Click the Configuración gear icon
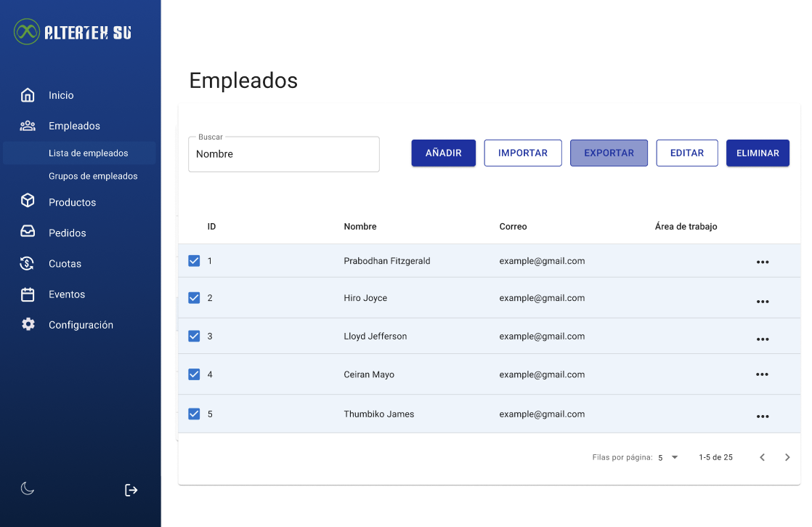Viewport: 812px width, 527px height. pyautogui.click(x=28, y=324)
